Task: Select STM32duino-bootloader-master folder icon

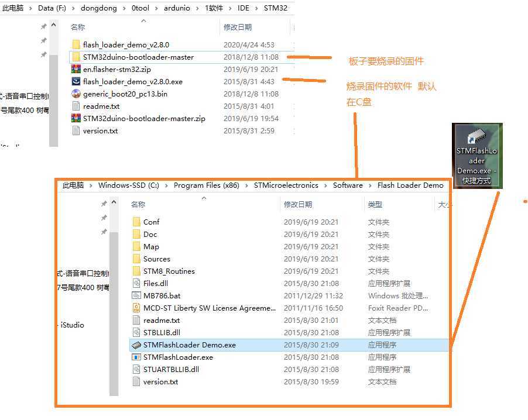Action: tap(76, 57)
